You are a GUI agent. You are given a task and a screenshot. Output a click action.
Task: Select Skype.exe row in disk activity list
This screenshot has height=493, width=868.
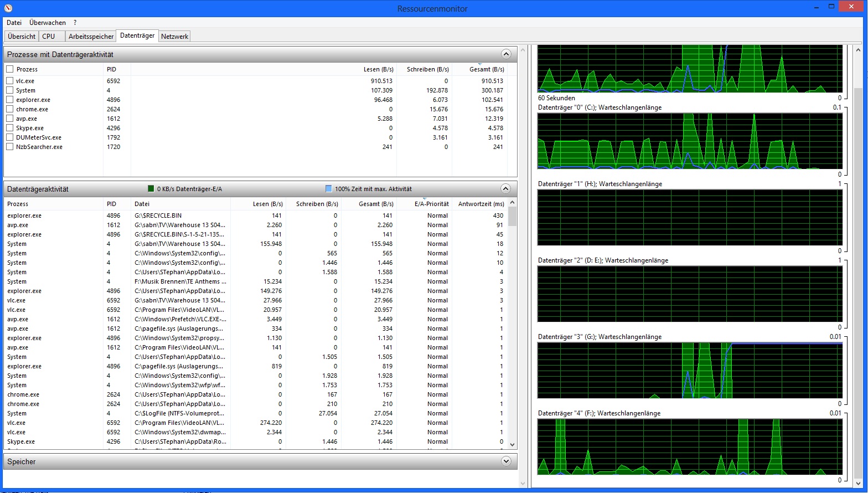(255, 441)
